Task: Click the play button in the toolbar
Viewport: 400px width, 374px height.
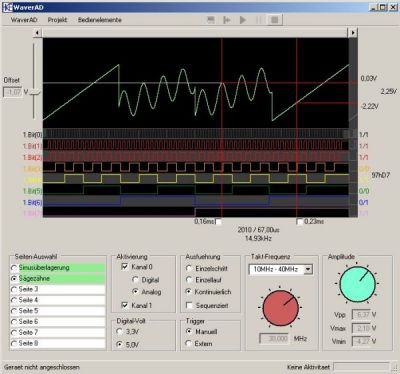Action: [243, 20]
